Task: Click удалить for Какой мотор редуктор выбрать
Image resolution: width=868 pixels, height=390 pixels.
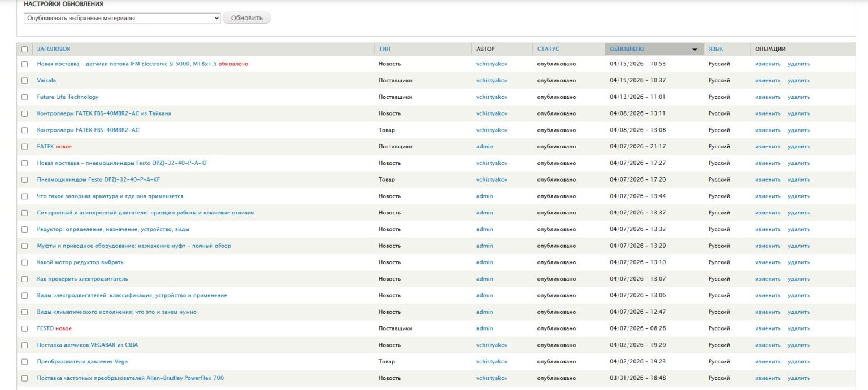Action: click(798, 262)
